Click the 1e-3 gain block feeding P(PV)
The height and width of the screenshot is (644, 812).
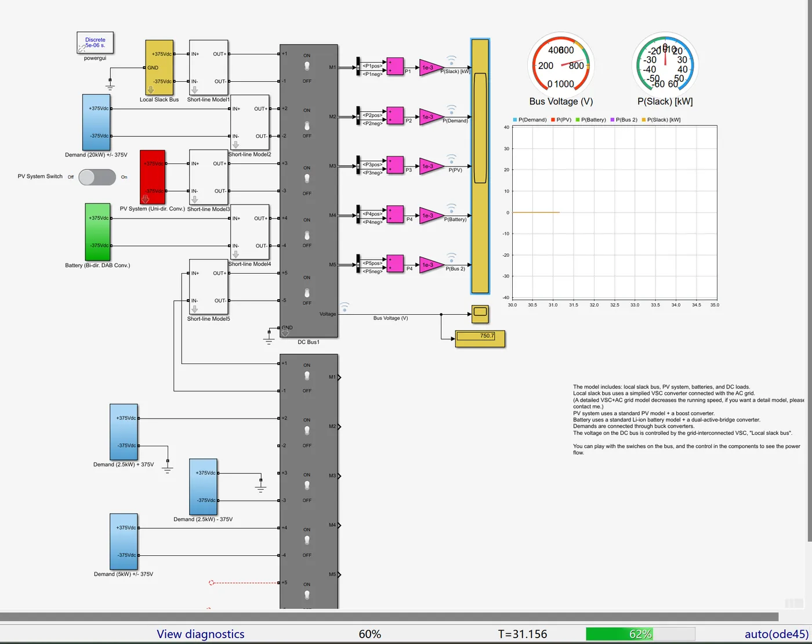point(430,166)
